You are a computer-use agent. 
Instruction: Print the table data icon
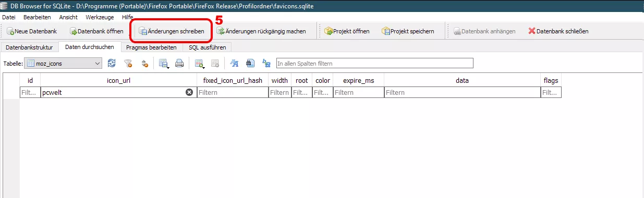[x=179, y=63]
